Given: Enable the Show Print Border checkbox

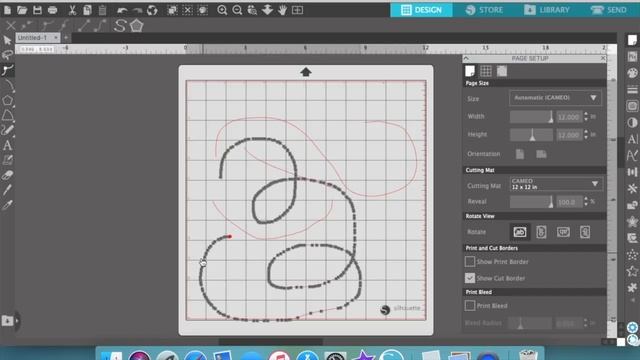Looking at the screenshot, I should (x=470, y=261).
